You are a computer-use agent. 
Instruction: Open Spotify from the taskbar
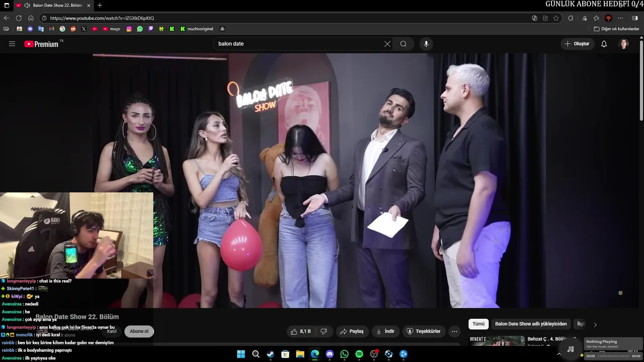click(359, 354)
